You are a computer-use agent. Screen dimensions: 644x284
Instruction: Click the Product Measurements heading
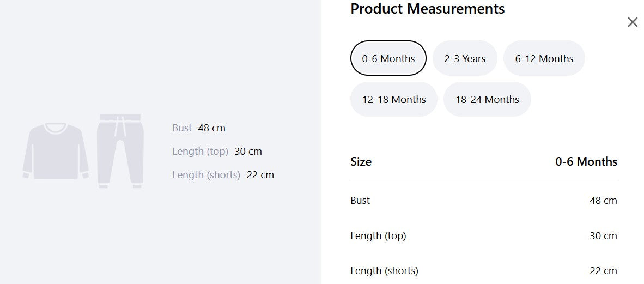pyautogui.click(x=428, y=9)
